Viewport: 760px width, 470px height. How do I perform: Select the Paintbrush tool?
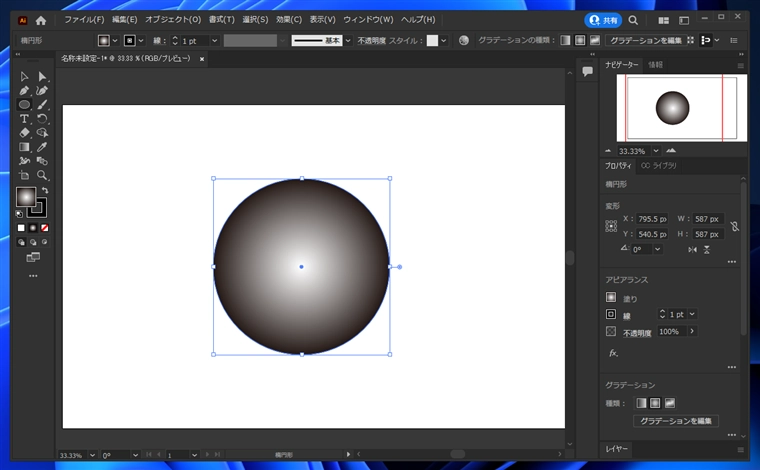tap(42, 105)
